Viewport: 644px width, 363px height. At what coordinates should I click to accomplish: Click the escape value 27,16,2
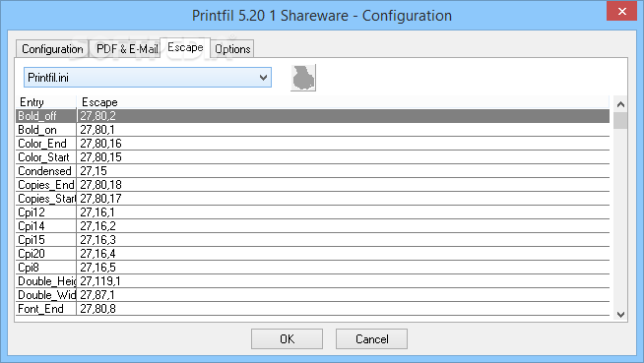coord(97,226)
